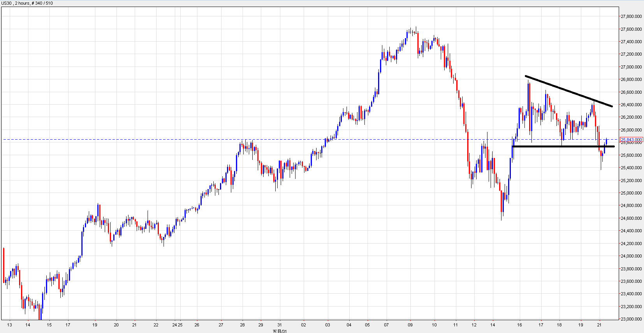Click the date label 26 on time axis

pos(197,325)
